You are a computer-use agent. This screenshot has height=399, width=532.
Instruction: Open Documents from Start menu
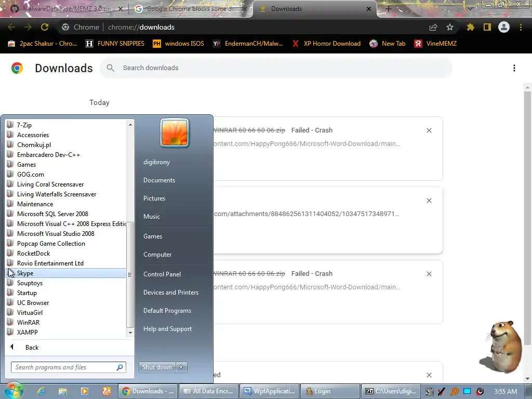(x=159, y=180)
